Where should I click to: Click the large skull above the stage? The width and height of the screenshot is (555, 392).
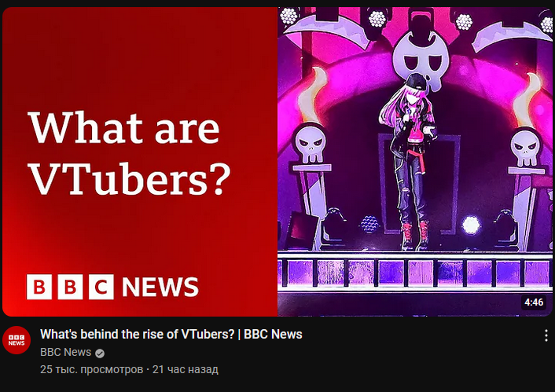point(421,60)
